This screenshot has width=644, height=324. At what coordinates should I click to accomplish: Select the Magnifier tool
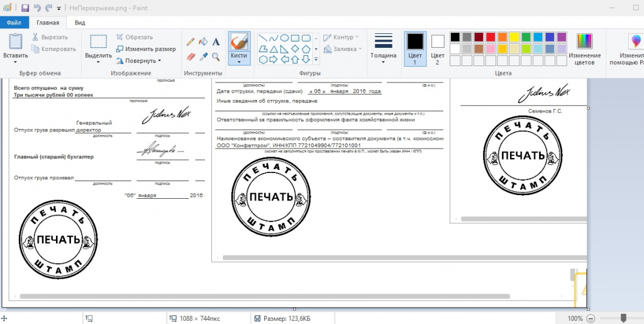(x=216, y=57)
